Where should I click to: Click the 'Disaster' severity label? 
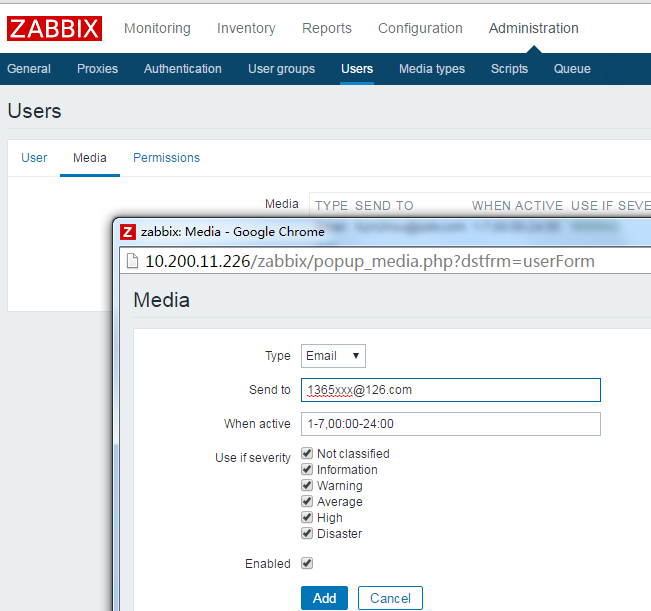340,533
